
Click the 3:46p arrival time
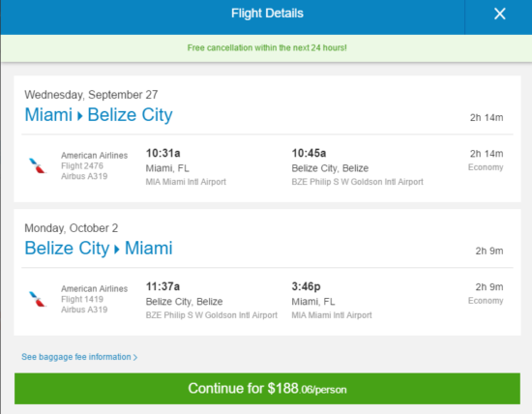tap(306, 286)
